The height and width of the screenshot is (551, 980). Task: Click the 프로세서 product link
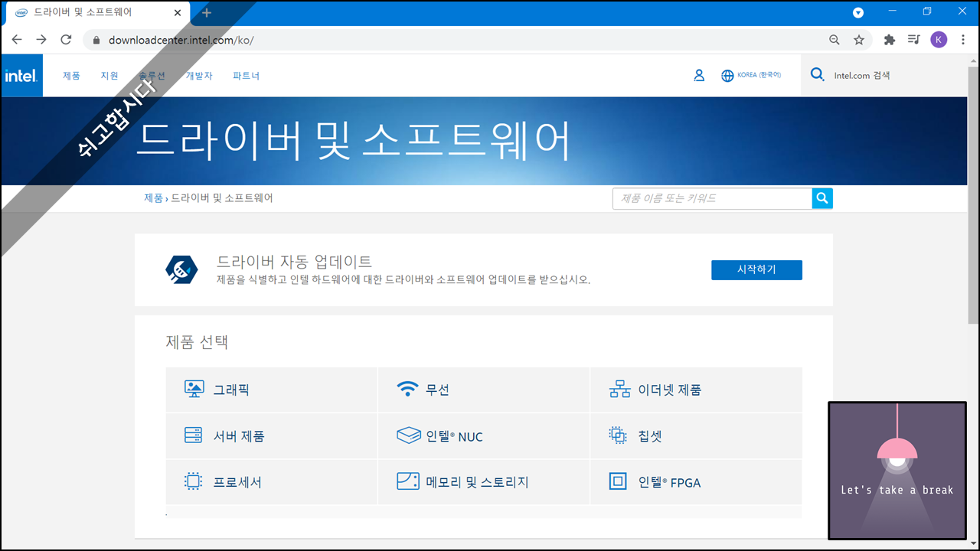(x=237, y=482)
